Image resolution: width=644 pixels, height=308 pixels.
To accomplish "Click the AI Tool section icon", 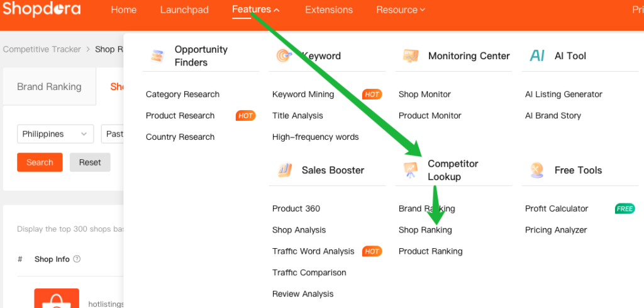I will pyautogui.click(x=537, y=56).
